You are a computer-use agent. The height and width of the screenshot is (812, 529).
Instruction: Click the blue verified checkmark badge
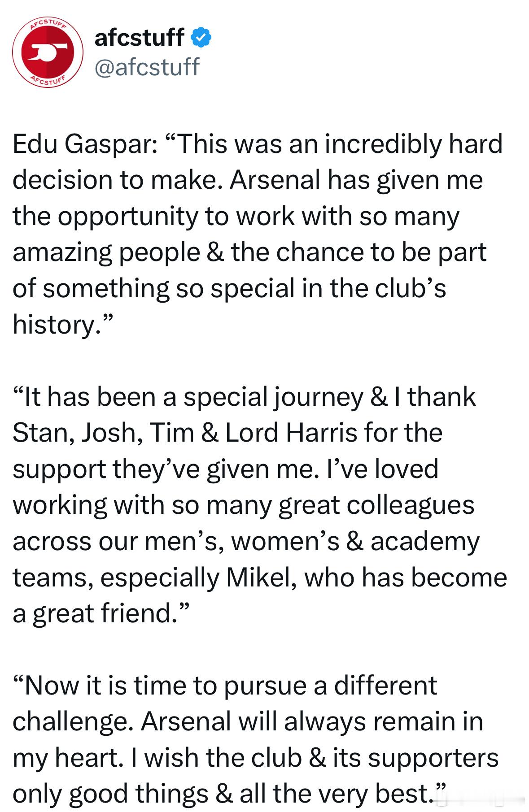coord(201,37)
